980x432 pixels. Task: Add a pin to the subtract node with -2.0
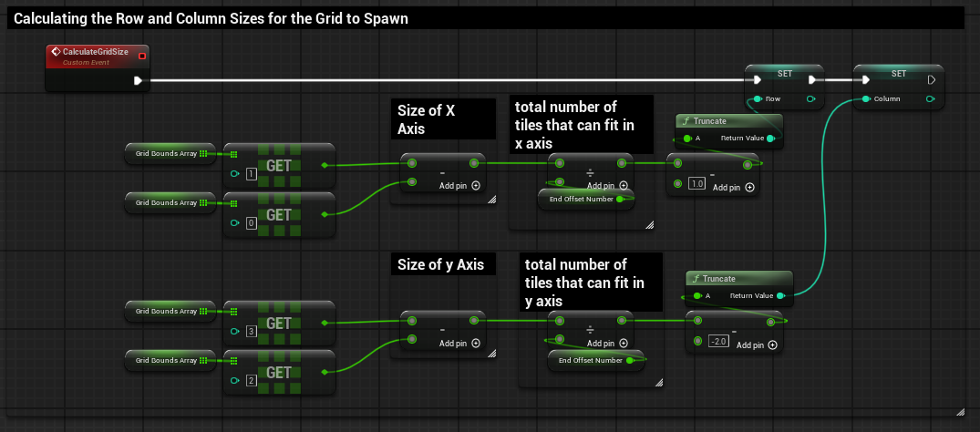point(773,345)
